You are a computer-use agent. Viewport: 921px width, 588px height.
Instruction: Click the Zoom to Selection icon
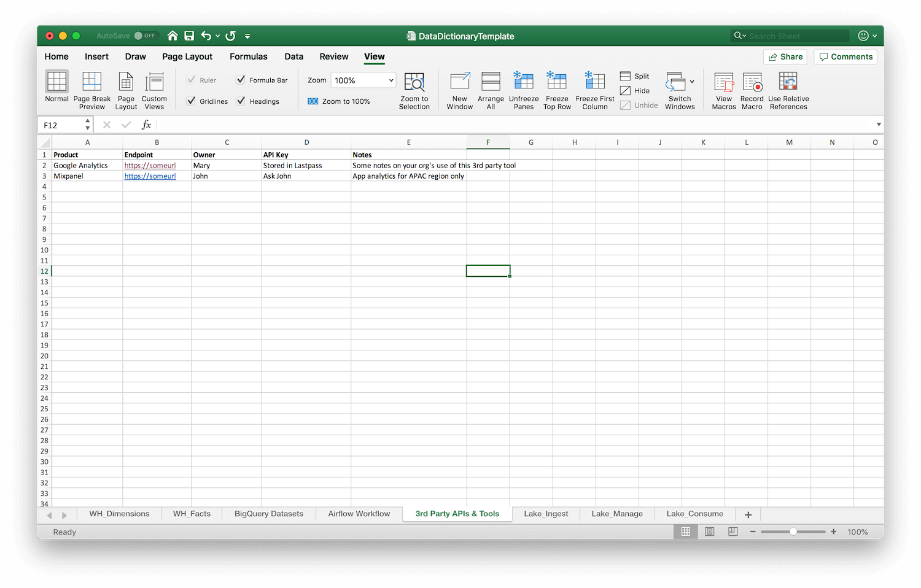coord(414,83)
